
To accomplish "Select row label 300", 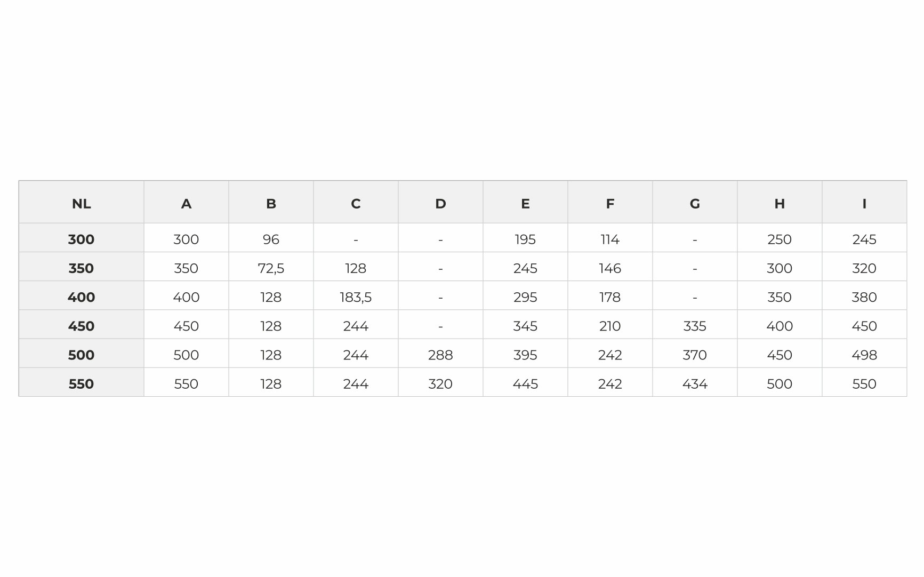I will click(81, 239).
